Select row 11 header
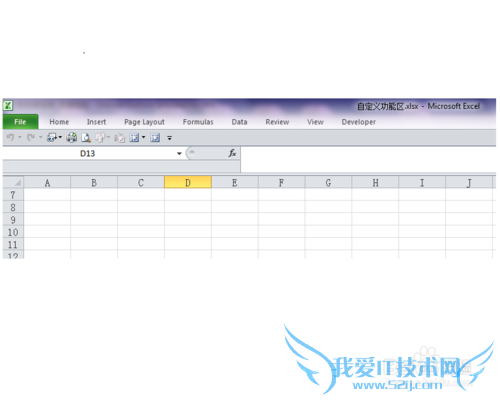The width and height of the screenshot is (500, 400). (x=13, y=244)
